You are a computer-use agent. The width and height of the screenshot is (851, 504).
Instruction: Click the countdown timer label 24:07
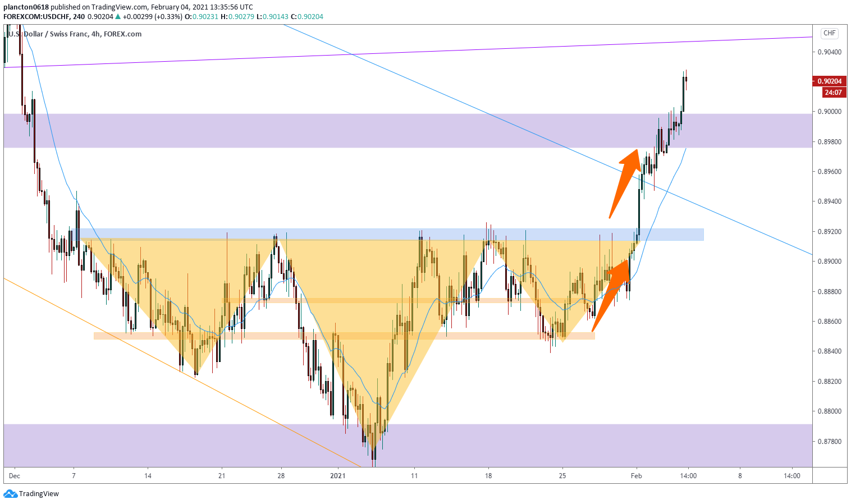(834, 93)
